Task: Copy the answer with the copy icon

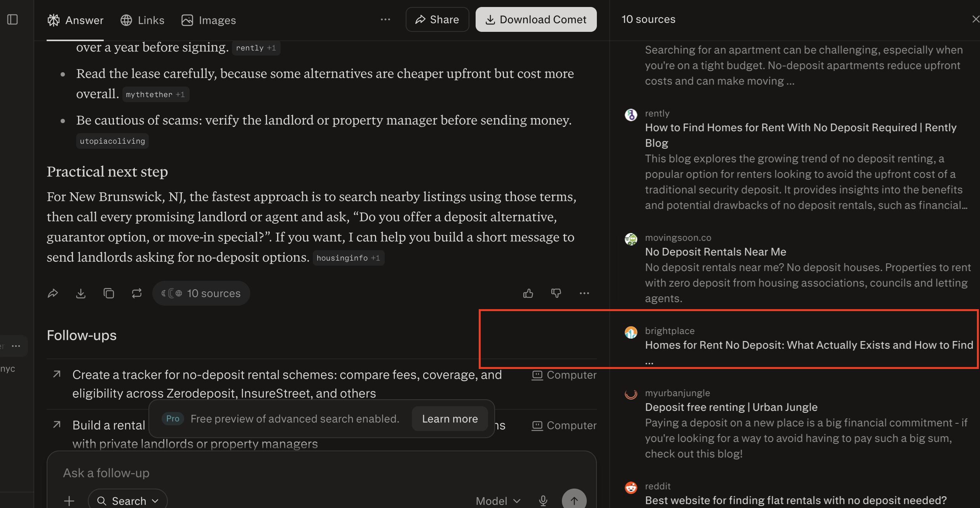Action: tap(109, 293)
